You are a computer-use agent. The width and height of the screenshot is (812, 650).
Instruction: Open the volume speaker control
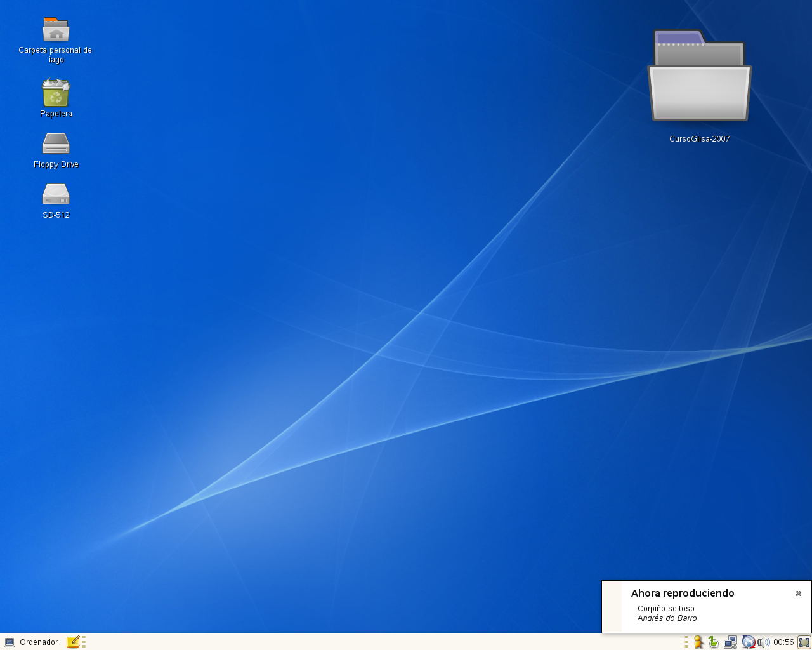763,642
